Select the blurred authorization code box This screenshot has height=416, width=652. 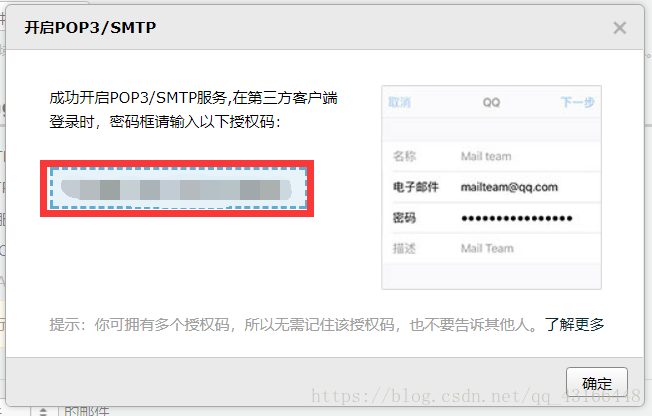point(178,188)
